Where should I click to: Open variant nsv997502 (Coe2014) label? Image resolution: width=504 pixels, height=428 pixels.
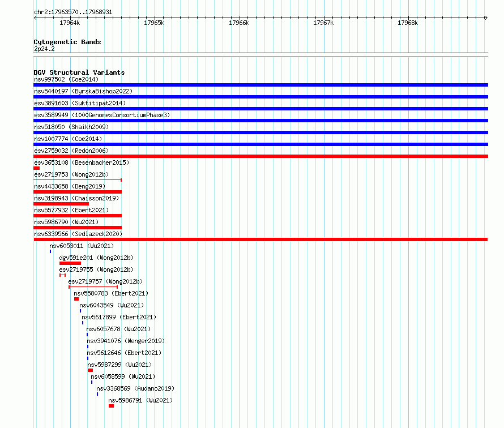pos(66,79)
